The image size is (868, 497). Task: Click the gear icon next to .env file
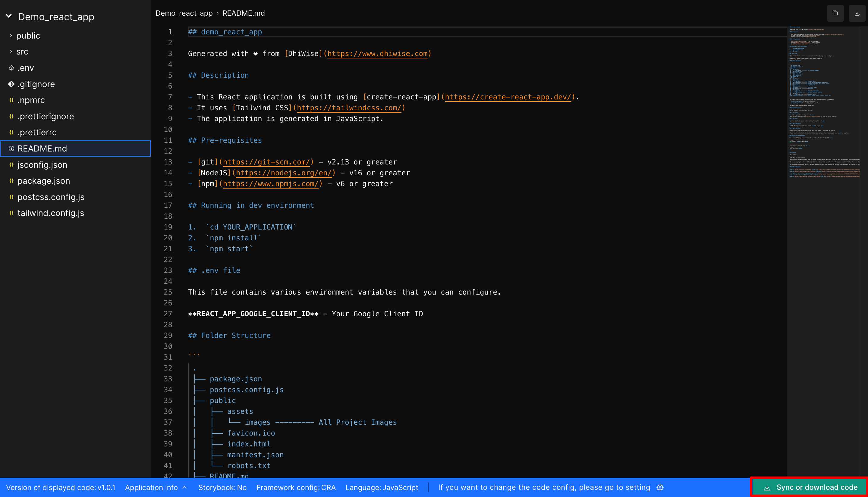click(11, 67)
